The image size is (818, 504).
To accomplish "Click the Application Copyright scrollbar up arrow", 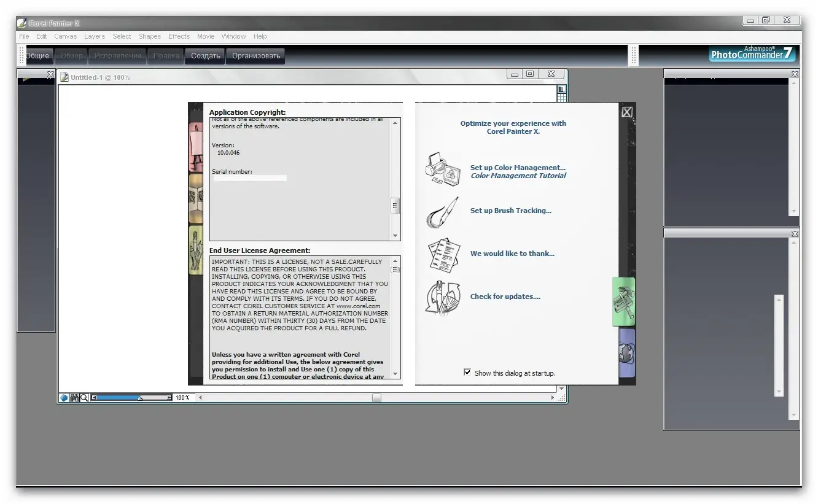I will pos(395,123).
